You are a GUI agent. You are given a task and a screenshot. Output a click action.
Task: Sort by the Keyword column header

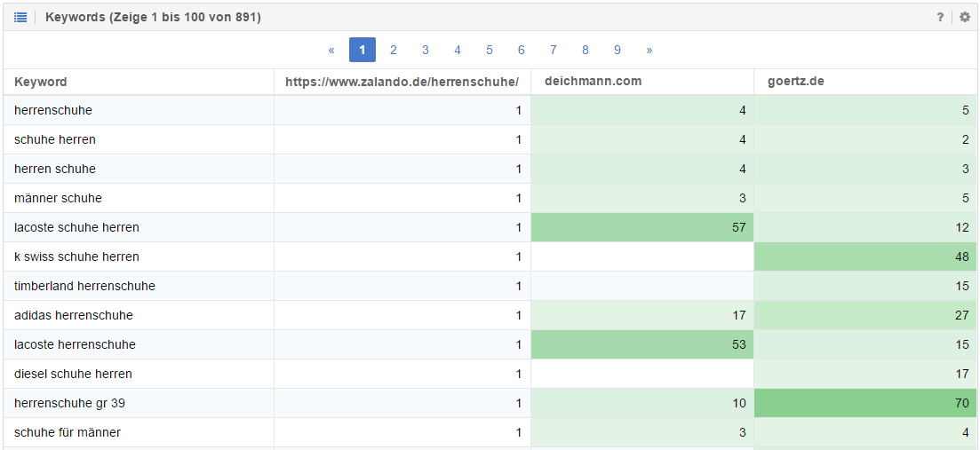pyautogui.click(x=41, y=82)
